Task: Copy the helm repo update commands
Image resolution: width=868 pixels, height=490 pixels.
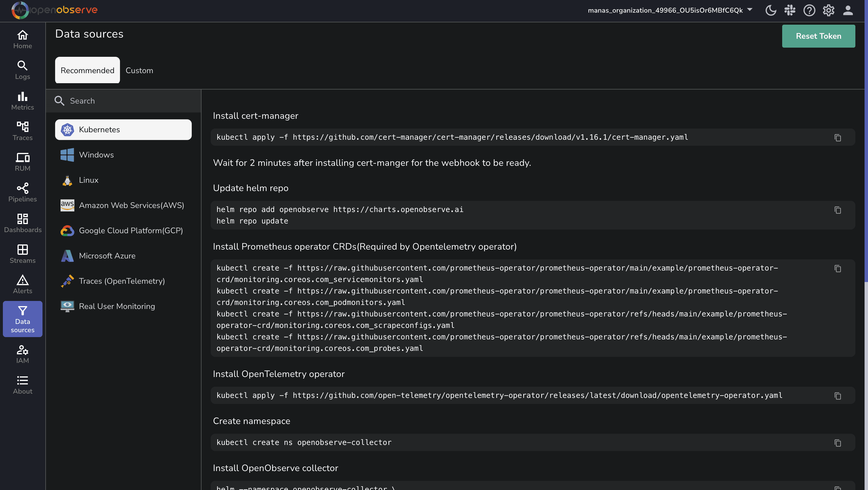Action: point(838,210)
